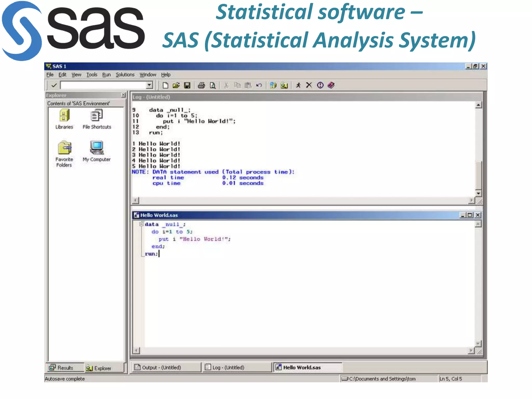Click the put "Hello World!" editor line
Screen dimensions: 532x399
click(195, 239)
